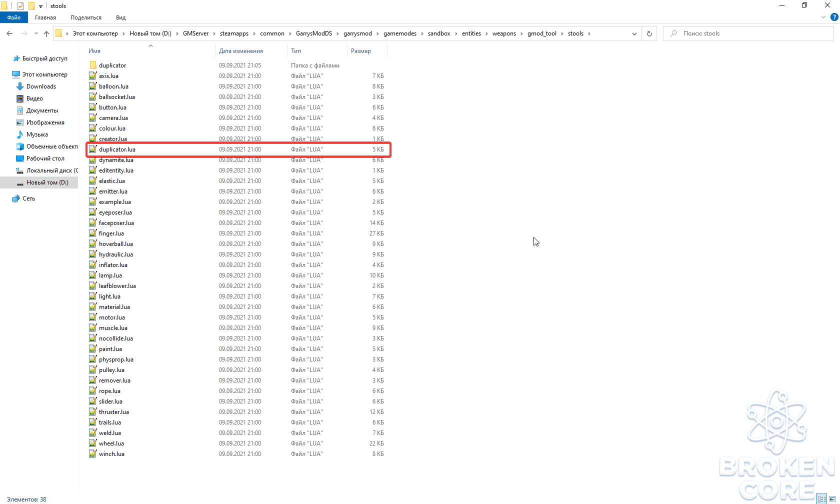Open the Главная ribbon tab

click(45, 17)
